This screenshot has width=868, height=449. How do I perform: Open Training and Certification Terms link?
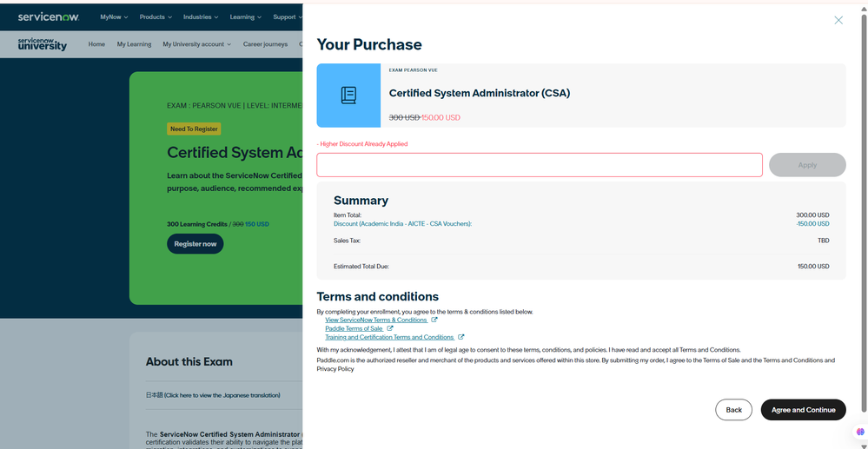(x=389, y=337)
